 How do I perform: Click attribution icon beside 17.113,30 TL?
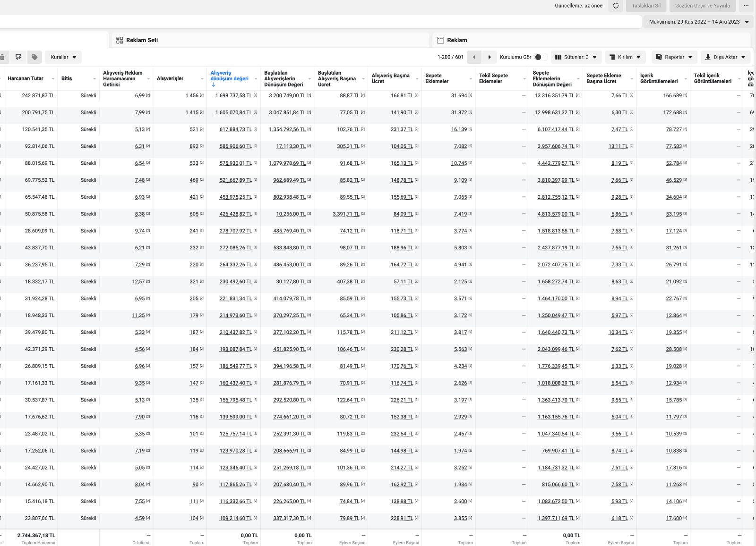(x=309, y=146)
